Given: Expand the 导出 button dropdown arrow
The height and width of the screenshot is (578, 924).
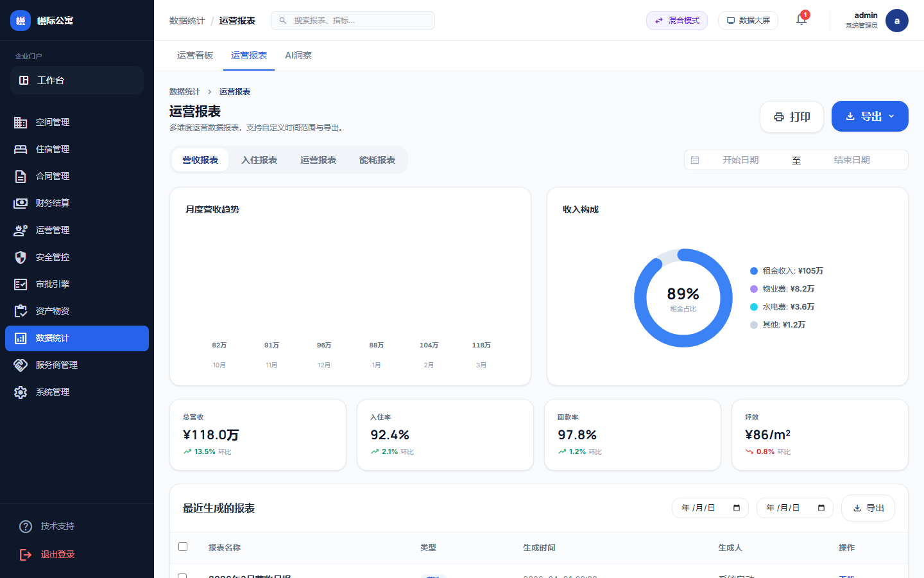Looking at the screenshot, I should (x=891, y=116).
